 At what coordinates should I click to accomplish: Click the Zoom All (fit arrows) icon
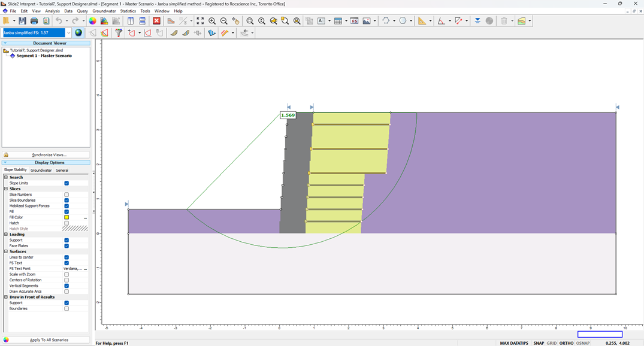tap(200, 21)
